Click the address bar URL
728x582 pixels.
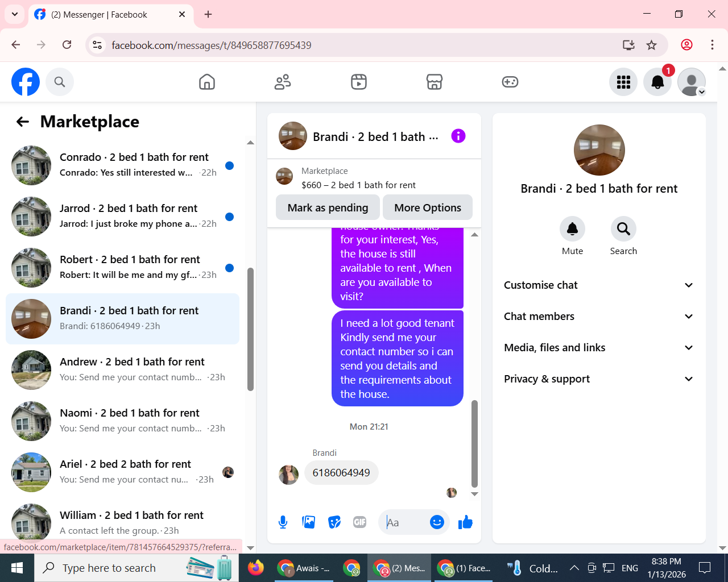pos(212,45)
